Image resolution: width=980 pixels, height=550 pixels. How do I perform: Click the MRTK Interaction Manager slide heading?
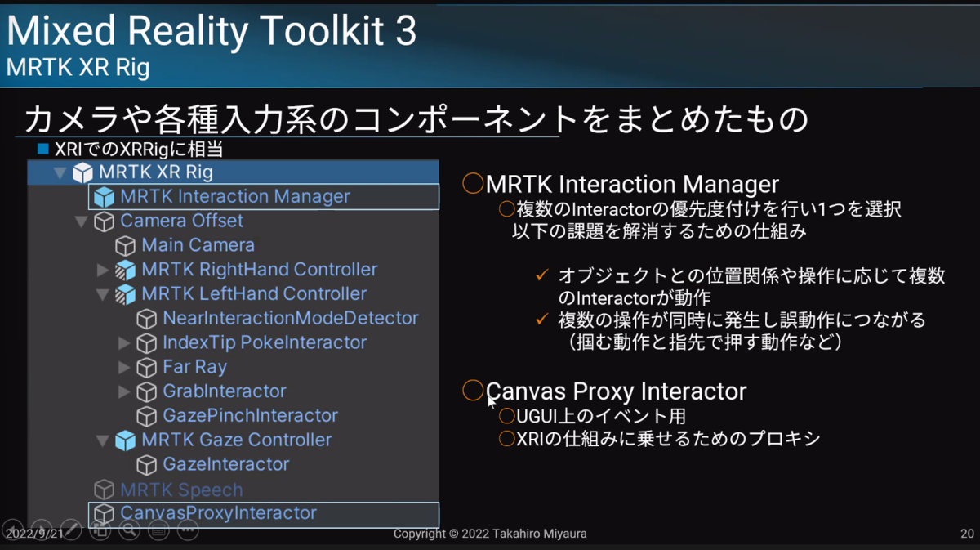coord(632,185)
